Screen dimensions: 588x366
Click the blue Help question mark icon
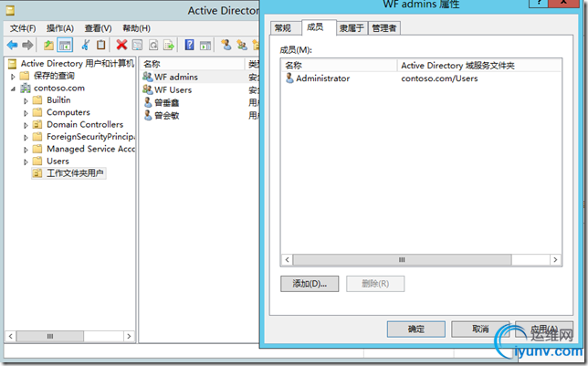click(189, 45)
